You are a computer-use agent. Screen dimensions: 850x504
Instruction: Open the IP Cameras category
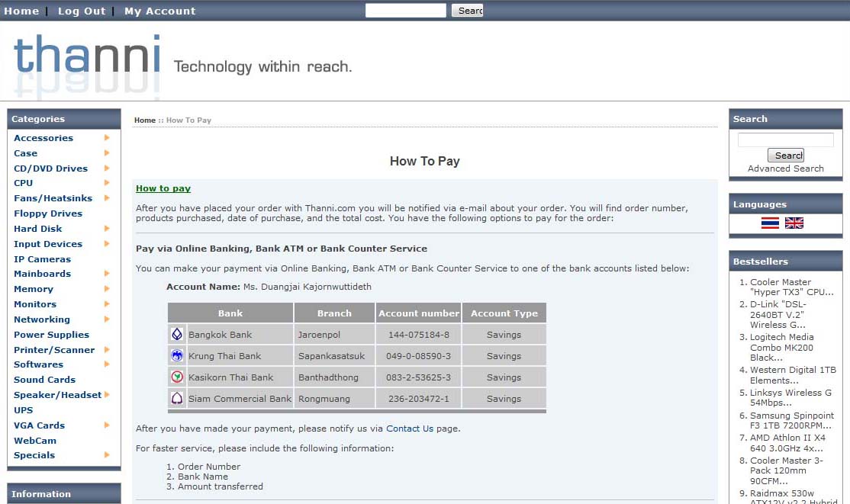42,259
